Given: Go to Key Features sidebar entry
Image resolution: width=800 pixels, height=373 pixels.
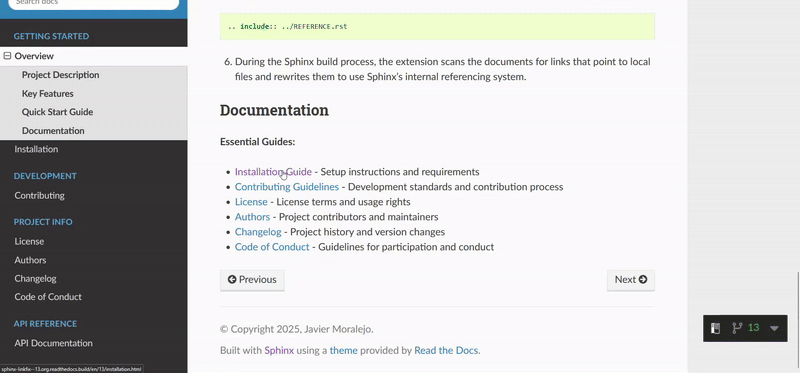Looking at the screenshot, I should 47,94.
